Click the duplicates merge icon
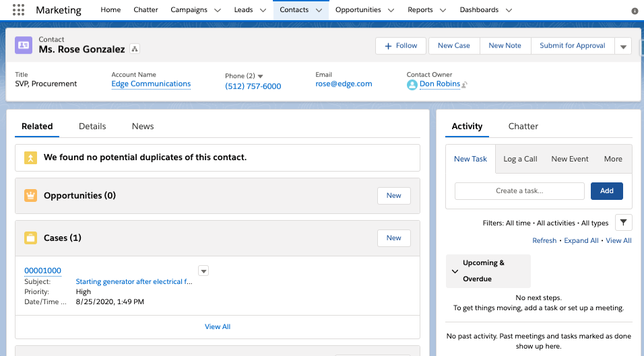644x356 pixels. point(30,157)
